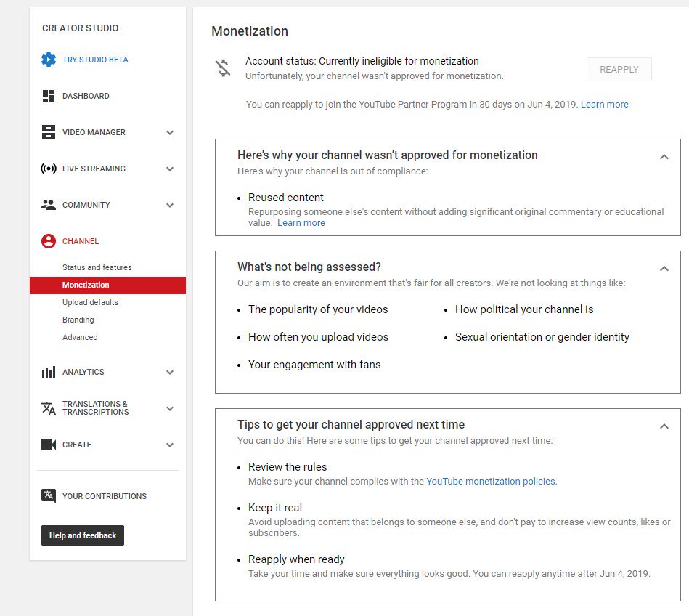689x616 pixels.
Task: Click Learn more under Reused content
Action: 301,223
